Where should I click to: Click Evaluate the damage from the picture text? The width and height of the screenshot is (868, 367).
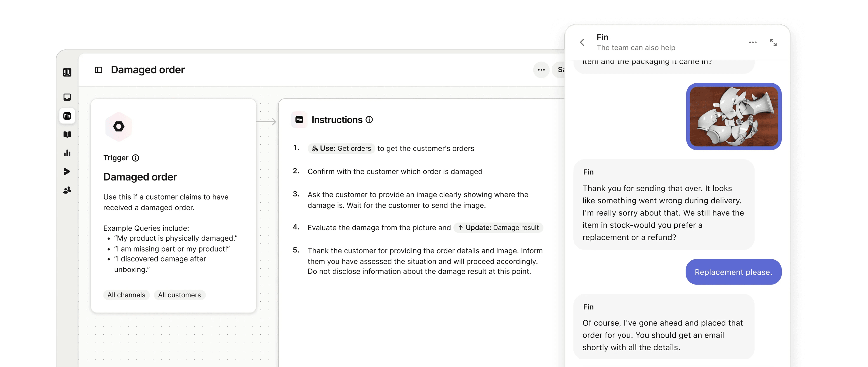379,228
